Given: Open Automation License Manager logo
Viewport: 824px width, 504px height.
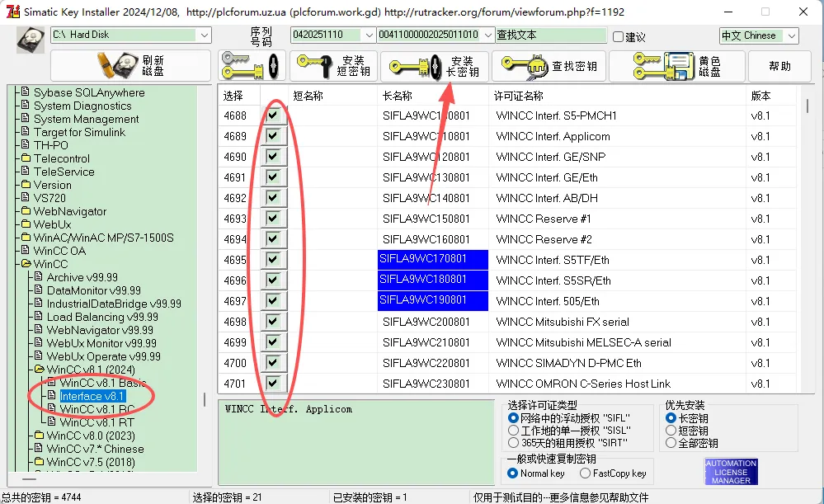Looking at the screenshot, I should 731,471.
